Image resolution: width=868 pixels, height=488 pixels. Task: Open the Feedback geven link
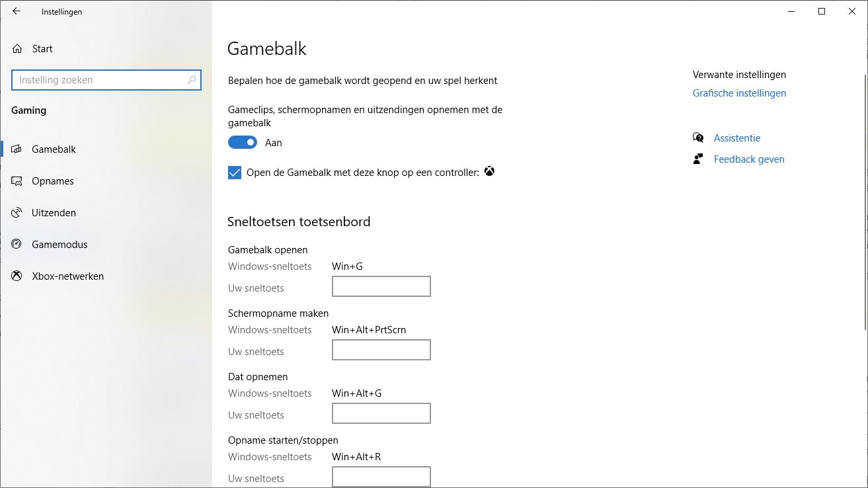pos(749,159)
